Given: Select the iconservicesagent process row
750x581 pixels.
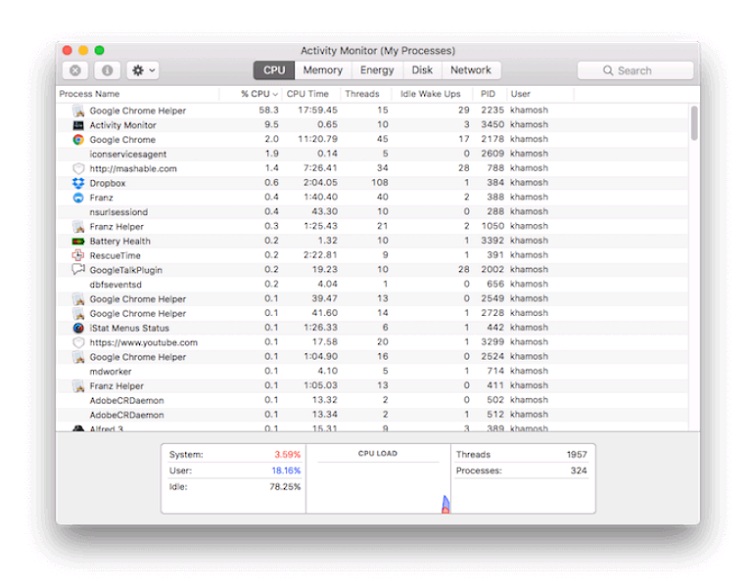Looking at the screenshot, I should [x=372, y=154].
